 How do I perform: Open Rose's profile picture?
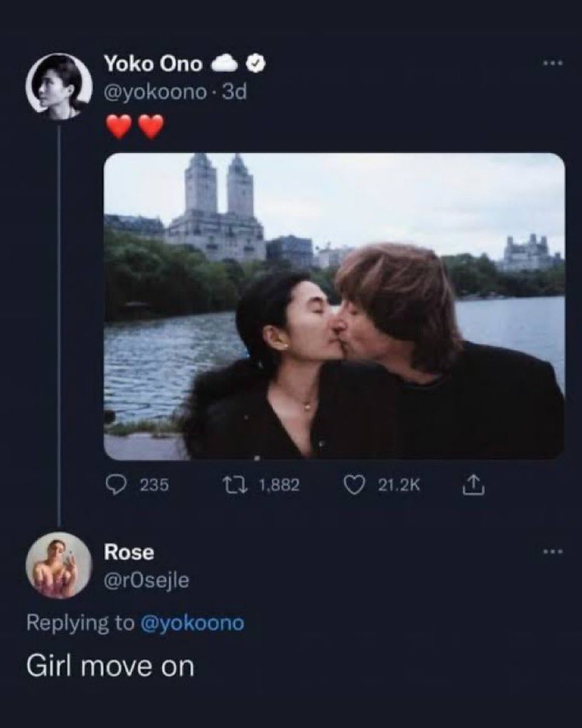tap(58, 565)
